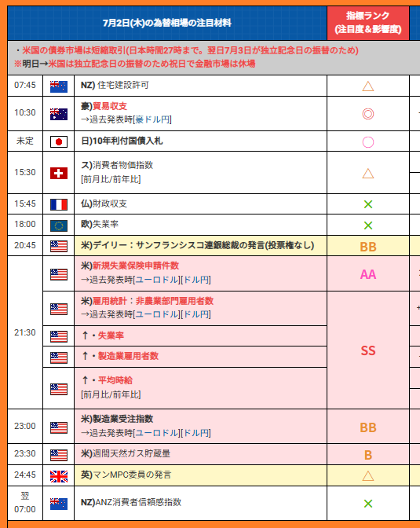The width and height of the screenshot is (420, 528).
Task: Click the green X rank for ANZ消費者信頼感指数
Action: tap(368, 504)
